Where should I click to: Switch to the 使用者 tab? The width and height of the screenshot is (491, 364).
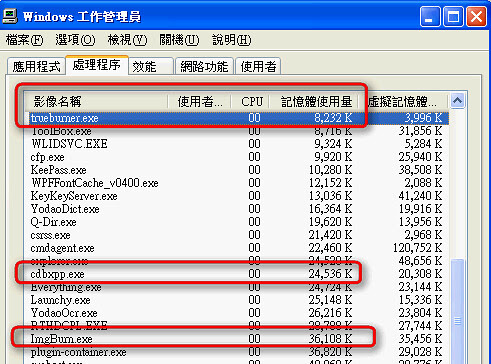[258, 66]
